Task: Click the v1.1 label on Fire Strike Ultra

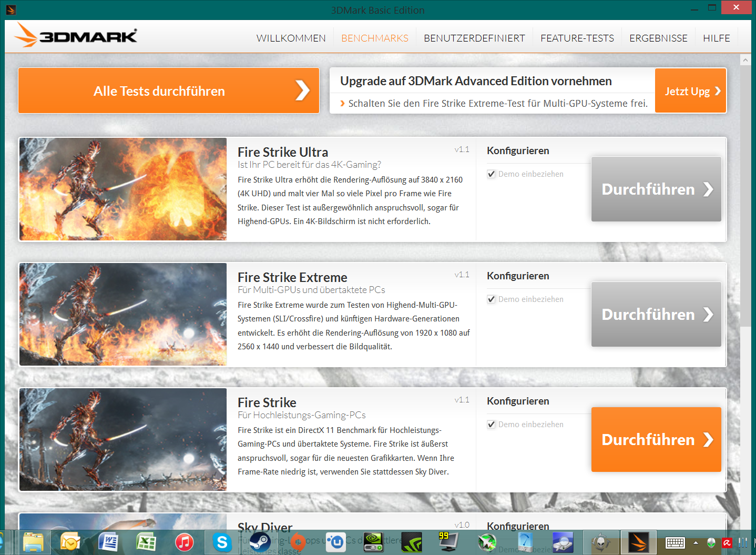Action: point(462,149)
